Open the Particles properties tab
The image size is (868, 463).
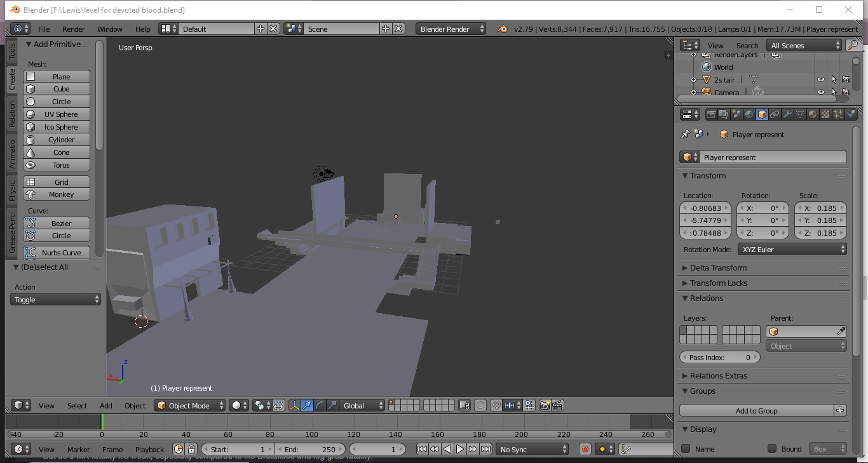(x=838, y=114)
